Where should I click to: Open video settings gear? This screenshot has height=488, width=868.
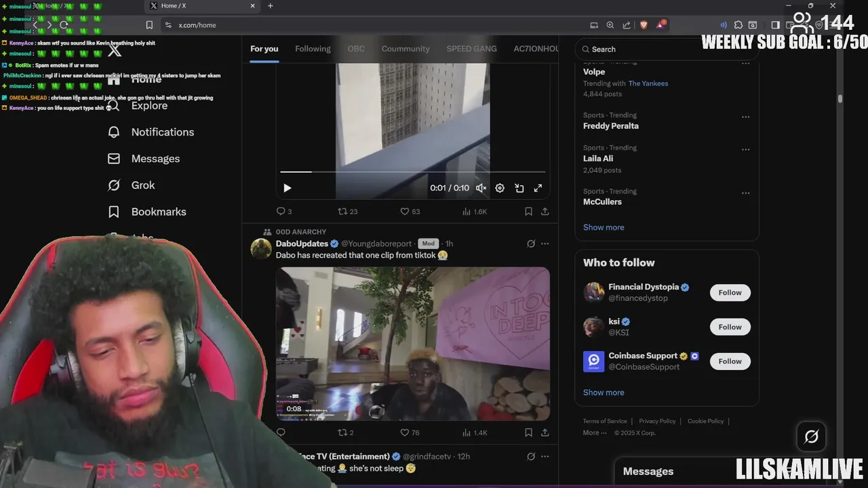(500, 188)
